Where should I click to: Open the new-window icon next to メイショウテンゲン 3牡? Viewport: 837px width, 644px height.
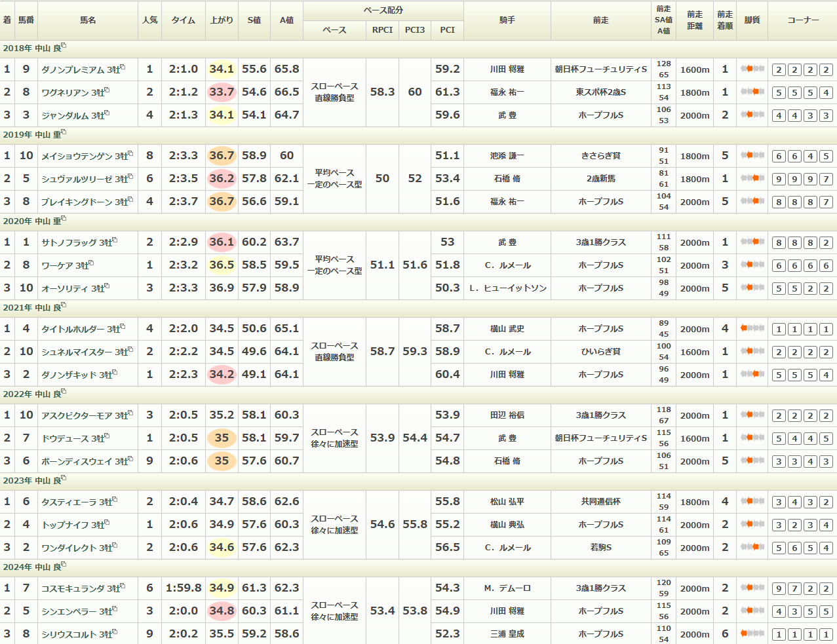130,154
